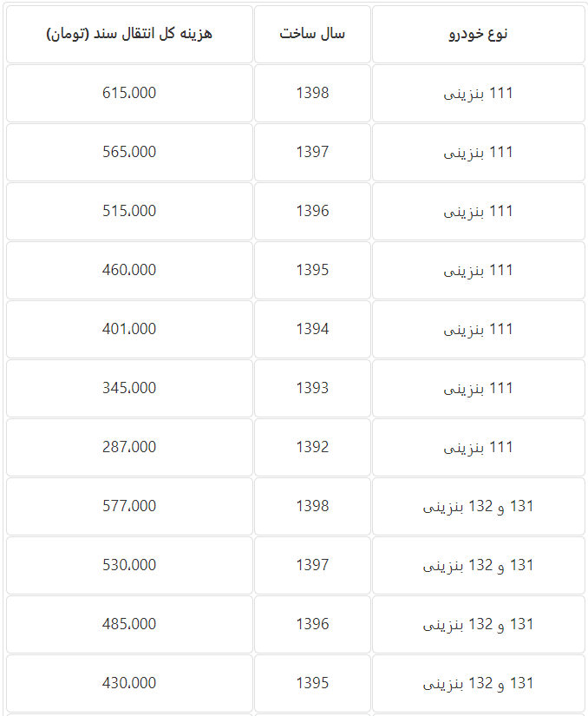Select the 577.000 cost cell
Viewport: 588px width, 716px height.
(x=129, y=506)
